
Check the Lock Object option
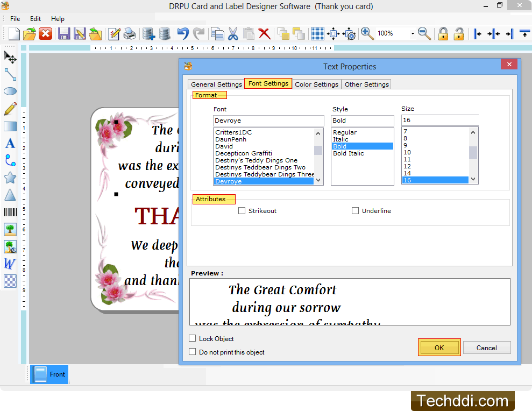(193, 338)
